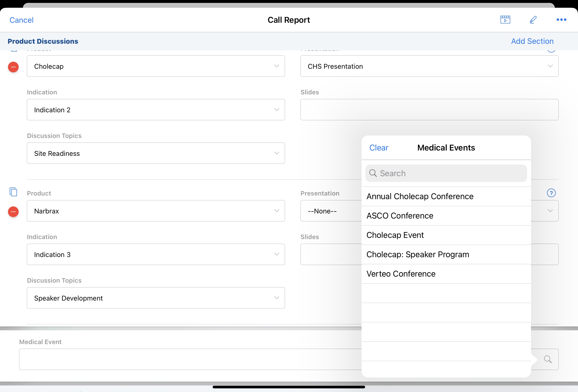Remove the Cholecap product discussion row
This screenshot has width=578, height=392.
[x=13, y=67]
